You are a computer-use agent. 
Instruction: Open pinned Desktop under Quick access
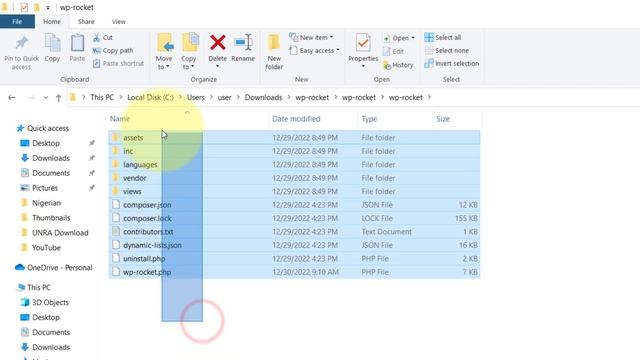(46, 143)
